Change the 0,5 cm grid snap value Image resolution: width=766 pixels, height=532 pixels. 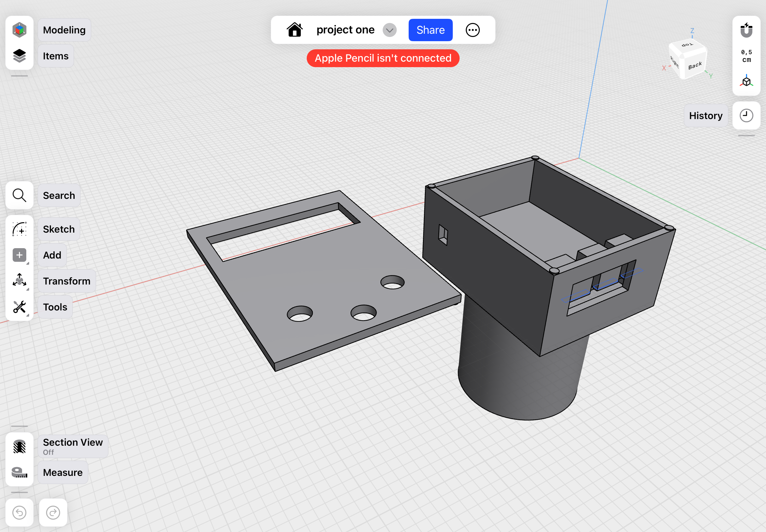tap(746, 56)
